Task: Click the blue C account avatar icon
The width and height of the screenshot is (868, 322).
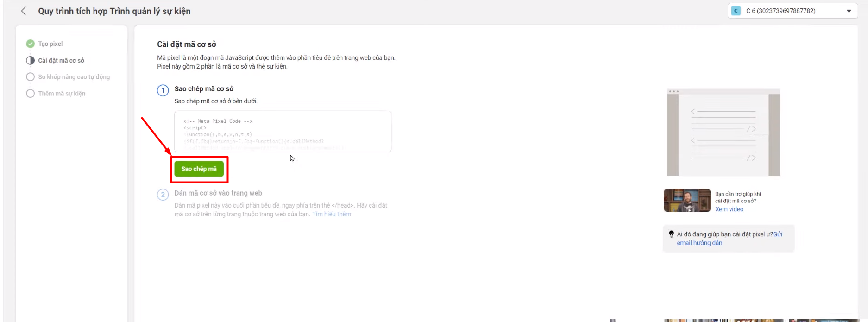Action: point(736,11)
